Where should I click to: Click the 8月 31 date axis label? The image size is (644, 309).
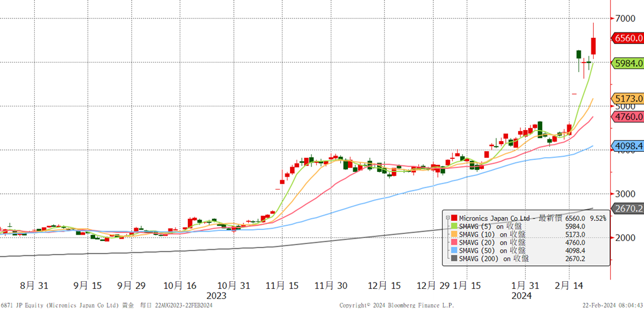(34, 285)
